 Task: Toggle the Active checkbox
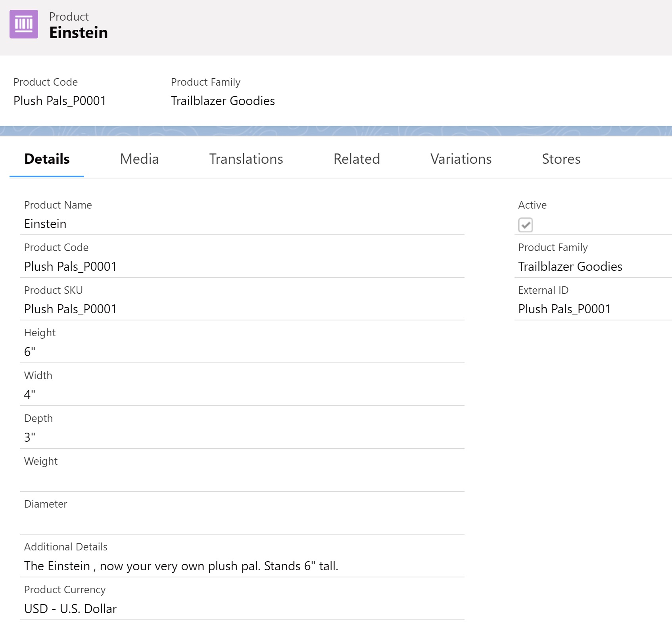click(x=525, y=225)
